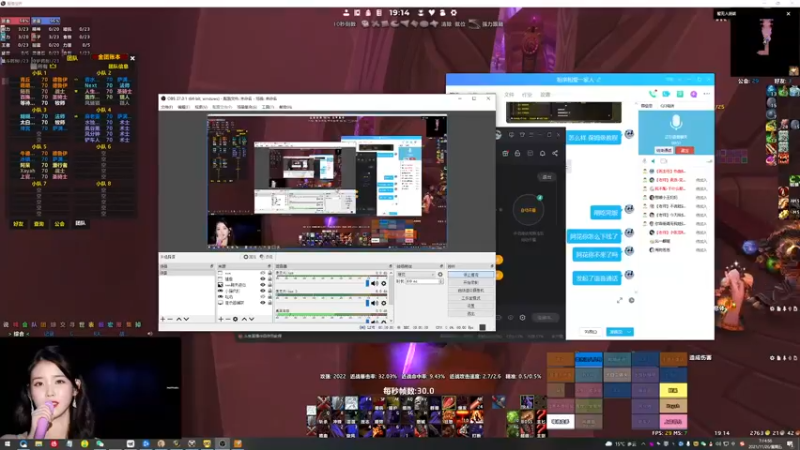Click OBS preview canvas area

click(x=327, y=182)
